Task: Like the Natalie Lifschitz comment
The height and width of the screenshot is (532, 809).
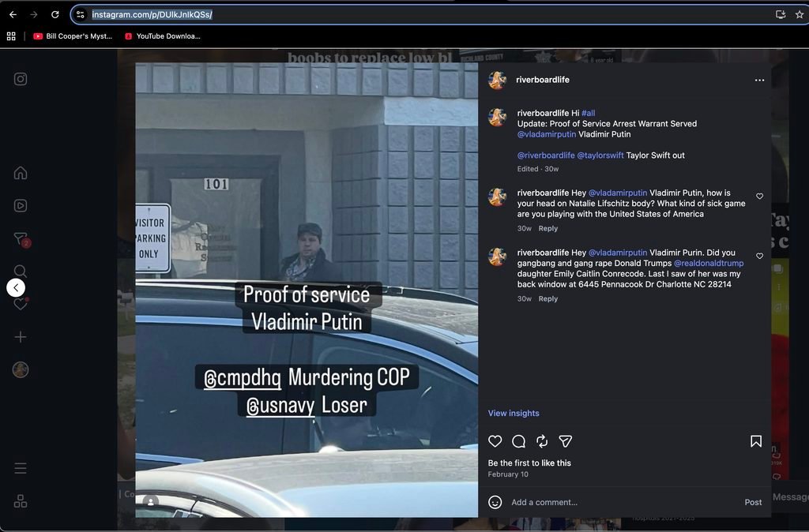Action: [759, 196]
